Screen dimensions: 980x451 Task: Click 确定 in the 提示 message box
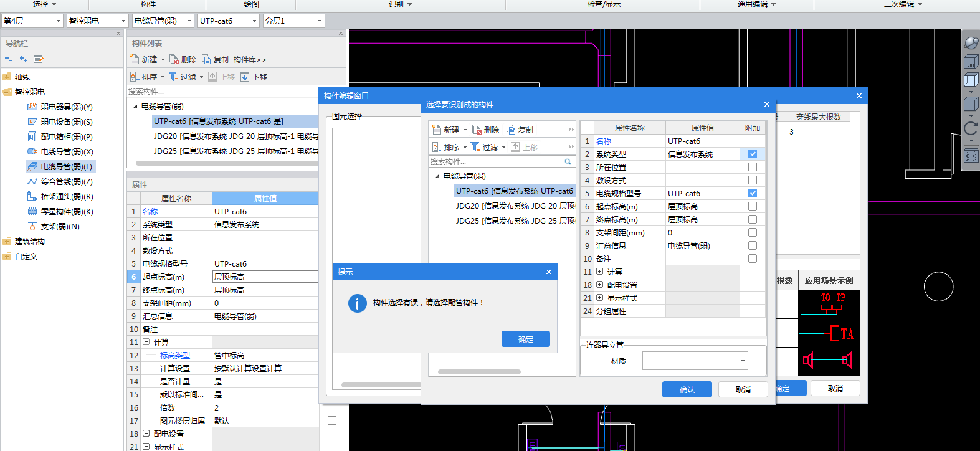tap(526, 339)
